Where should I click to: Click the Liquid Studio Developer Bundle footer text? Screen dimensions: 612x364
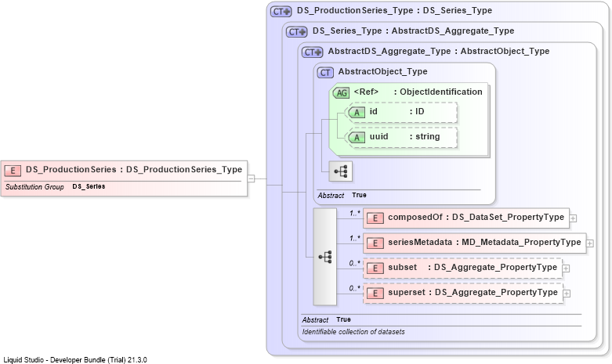(75, 360)
